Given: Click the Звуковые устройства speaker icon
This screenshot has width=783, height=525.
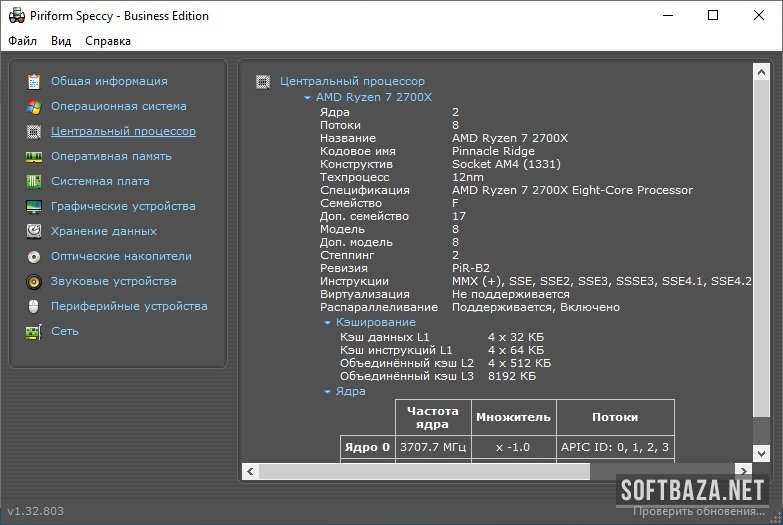Looking at the screenshot, I should pos(34,281).
